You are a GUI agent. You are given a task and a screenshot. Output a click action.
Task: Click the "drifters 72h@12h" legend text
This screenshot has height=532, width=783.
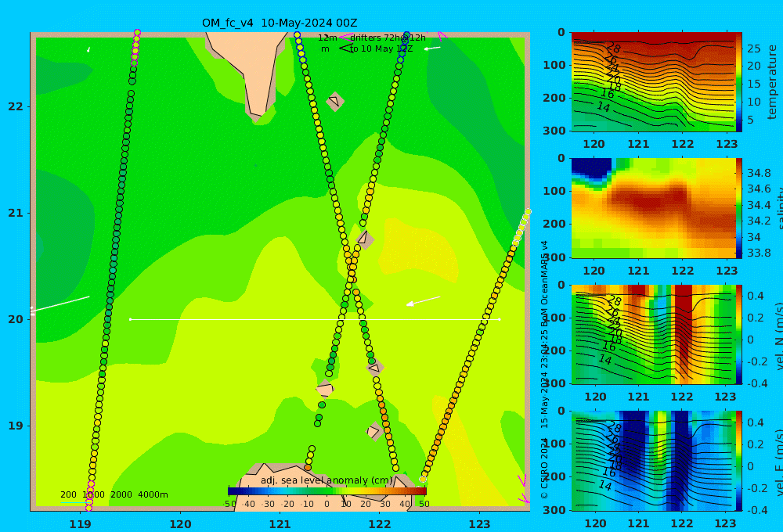coord(388,38)
